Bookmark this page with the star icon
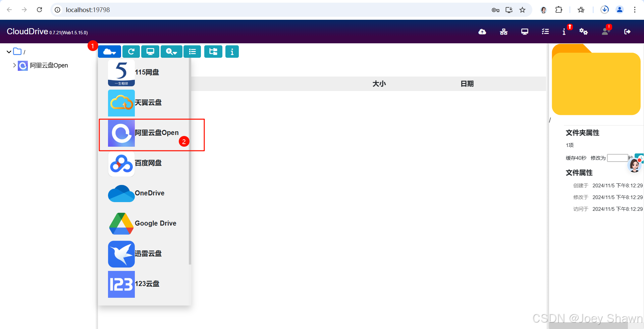Image resolution: width=644 pixels, height=329 pixels. tap(522, 10)
